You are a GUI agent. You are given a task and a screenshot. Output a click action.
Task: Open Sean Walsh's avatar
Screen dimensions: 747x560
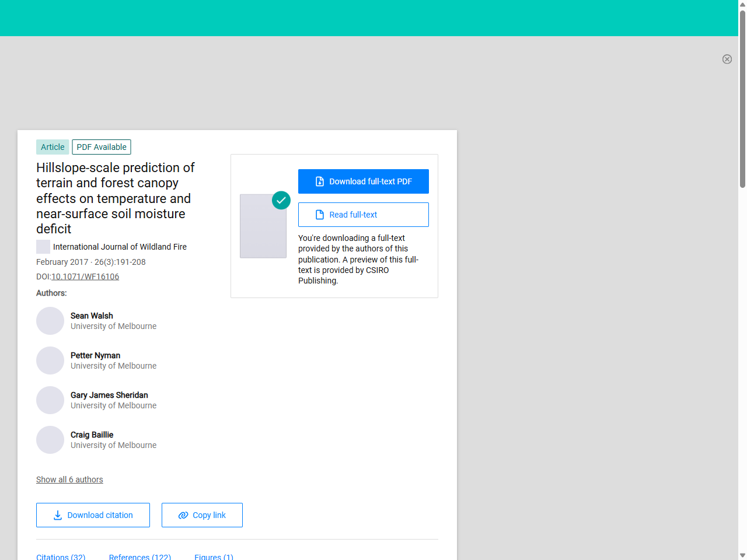(50, 321)
